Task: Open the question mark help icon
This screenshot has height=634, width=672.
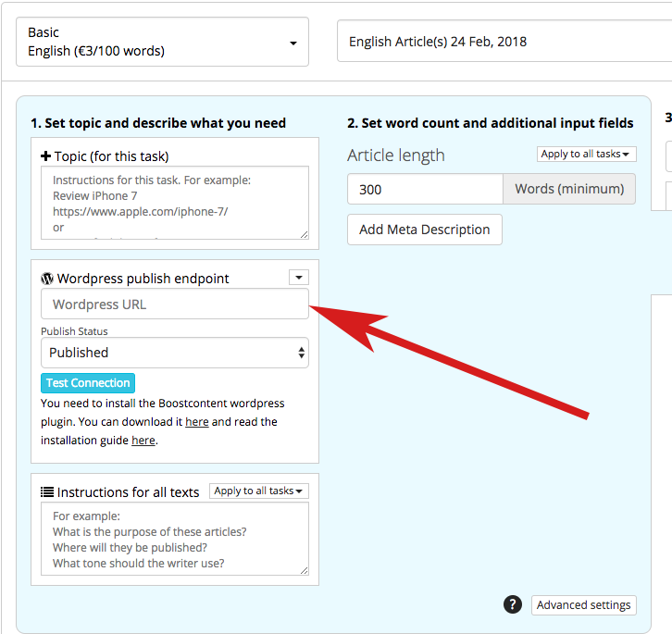Action: [x=513, y=604]
